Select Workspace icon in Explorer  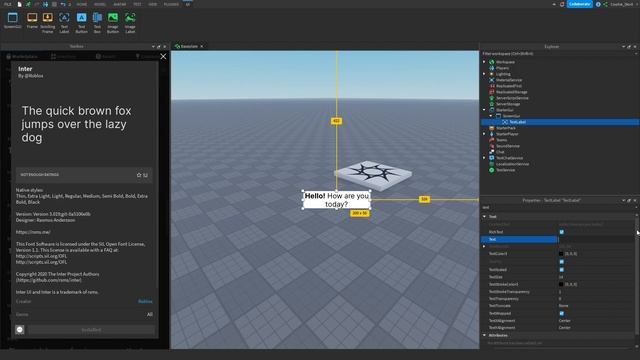(x=491, y=62)
